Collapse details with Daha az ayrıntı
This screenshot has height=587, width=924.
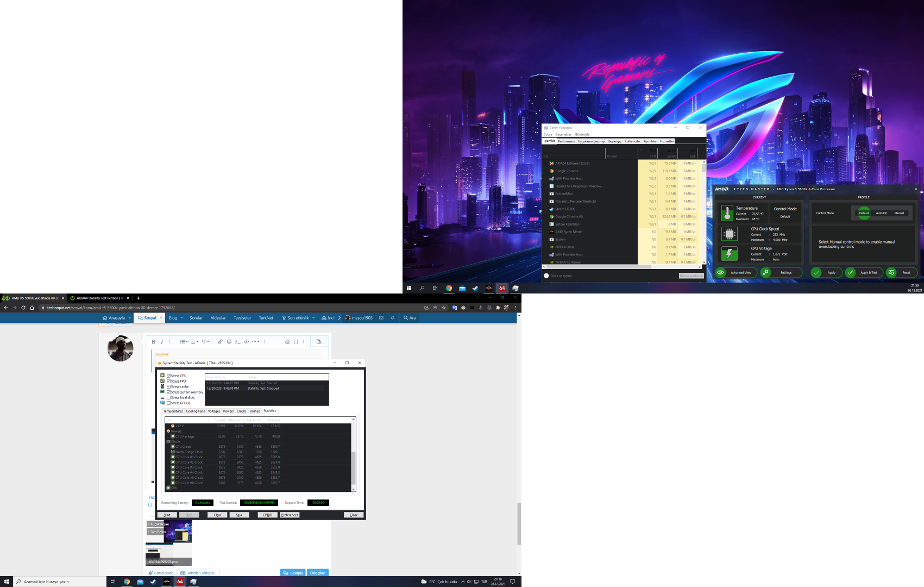tap(558, 276)
